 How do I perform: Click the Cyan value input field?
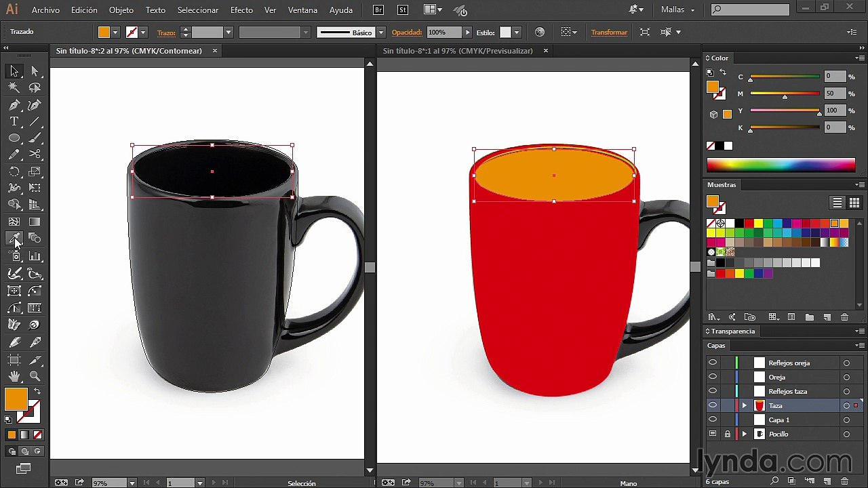(x=835, y=77)
